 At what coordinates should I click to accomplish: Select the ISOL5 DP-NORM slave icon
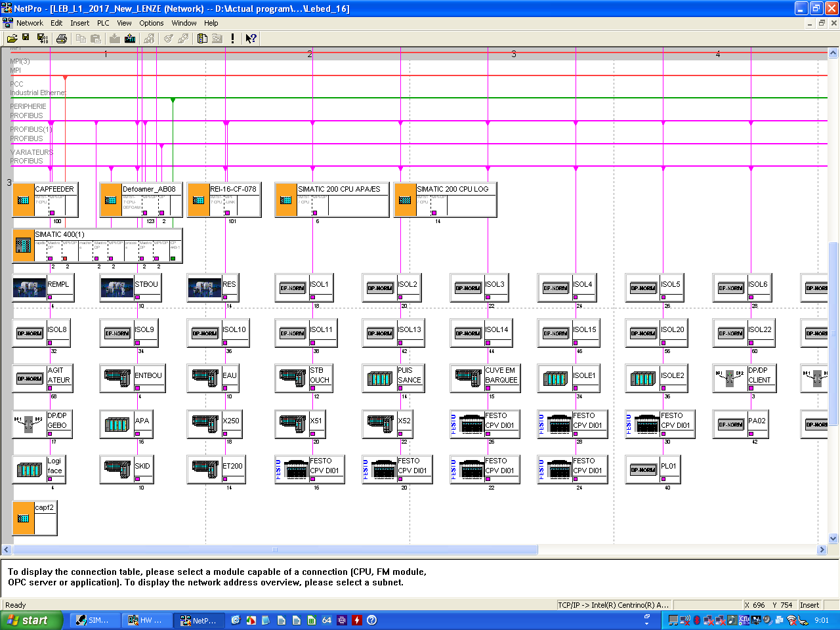pos(643,288)
